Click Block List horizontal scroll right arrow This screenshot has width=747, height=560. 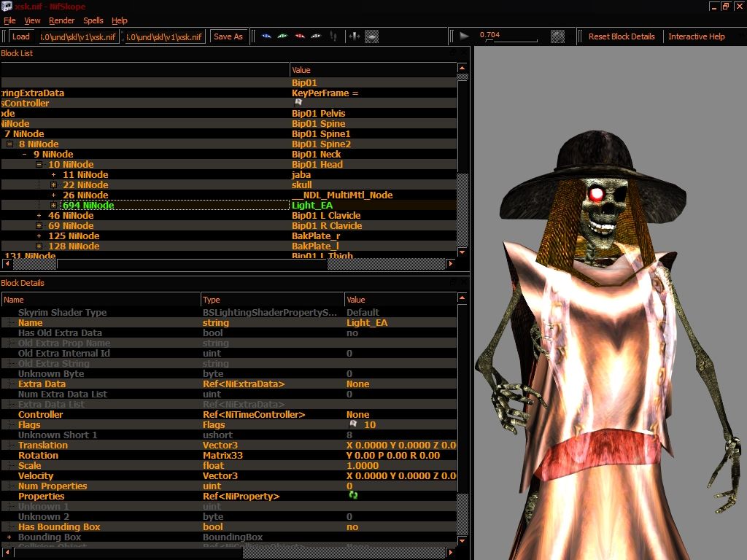tap(451, 263)
